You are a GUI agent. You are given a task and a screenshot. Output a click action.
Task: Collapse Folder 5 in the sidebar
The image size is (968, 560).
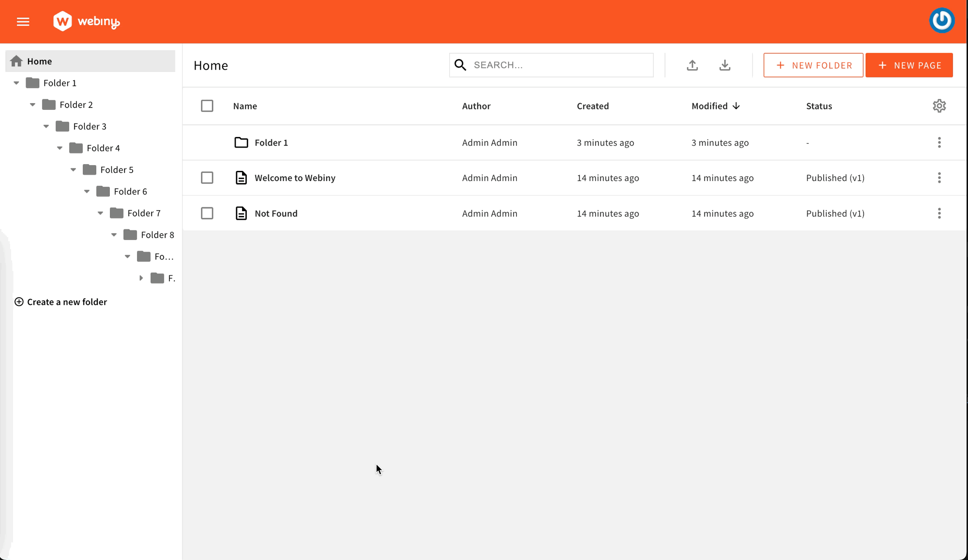tap(73, 169)
